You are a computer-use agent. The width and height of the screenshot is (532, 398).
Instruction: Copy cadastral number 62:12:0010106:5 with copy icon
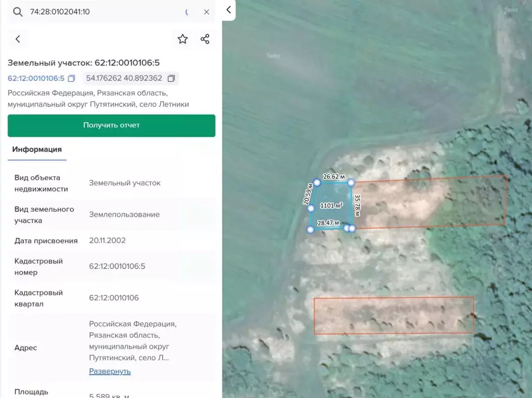coord(72,78)
